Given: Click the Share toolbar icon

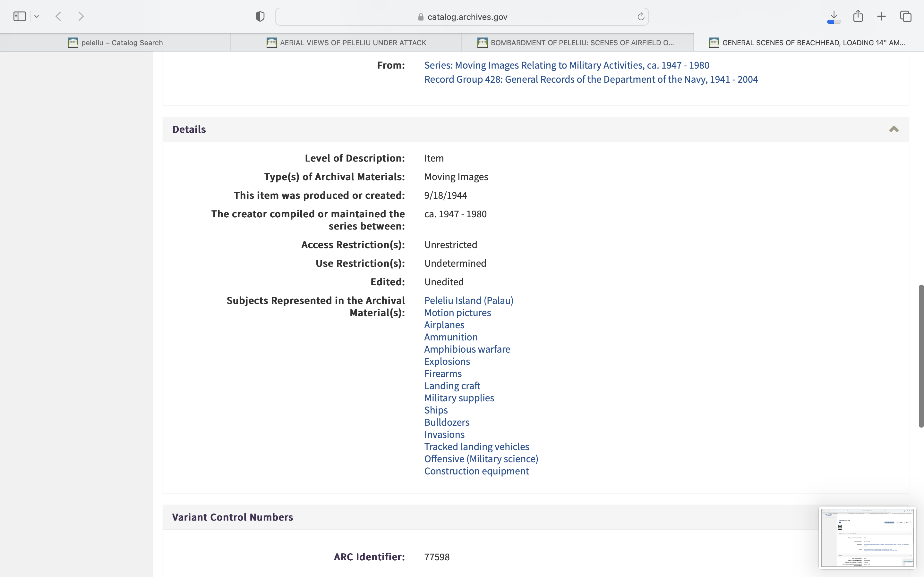Looking at the screenshot, I should (858, 16).
